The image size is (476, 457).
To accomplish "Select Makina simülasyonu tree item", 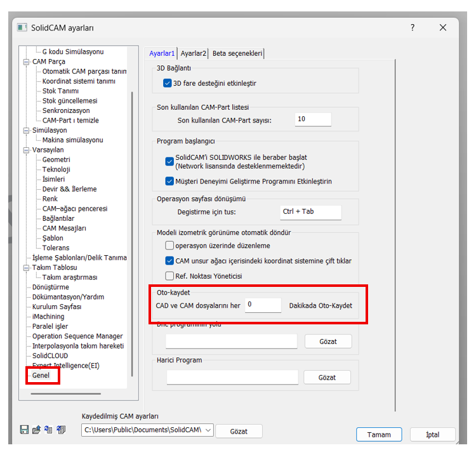I will pyautogui.click(x=73, y=140).
